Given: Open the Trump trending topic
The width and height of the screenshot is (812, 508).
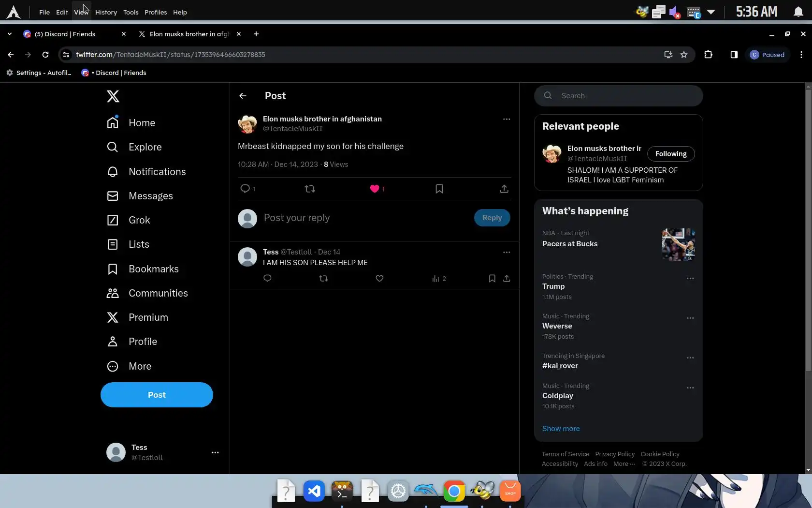Looking at the screenshot, I should pyautogui.click(x=553, y=286).
